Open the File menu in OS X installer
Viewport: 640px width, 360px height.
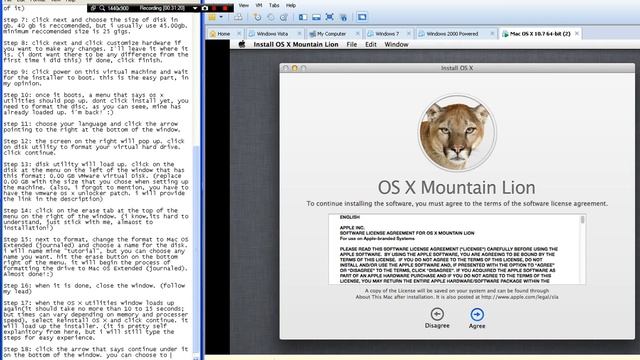point(351,44)
